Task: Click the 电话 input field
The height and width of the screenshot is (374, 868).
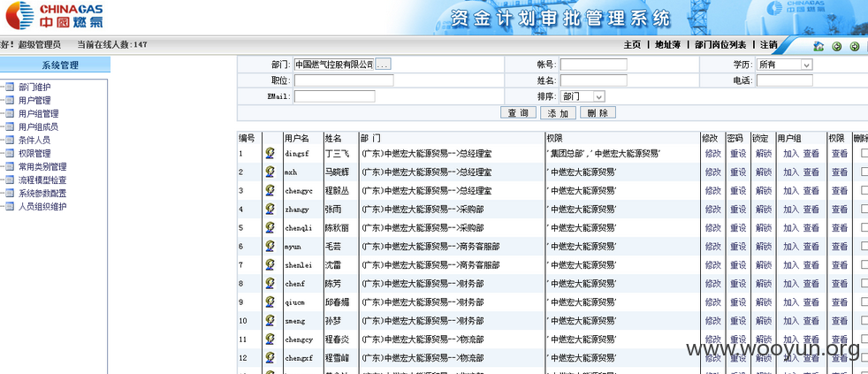Action: pyautogui.click(x=784, y=80)
